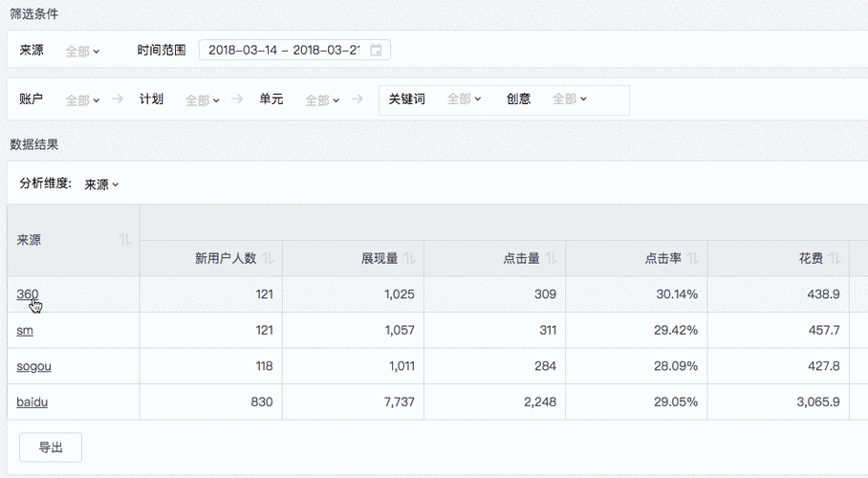The image size is (868, 478).
Task: Select the 1,025 impressions cell
Action: (353, 294)
